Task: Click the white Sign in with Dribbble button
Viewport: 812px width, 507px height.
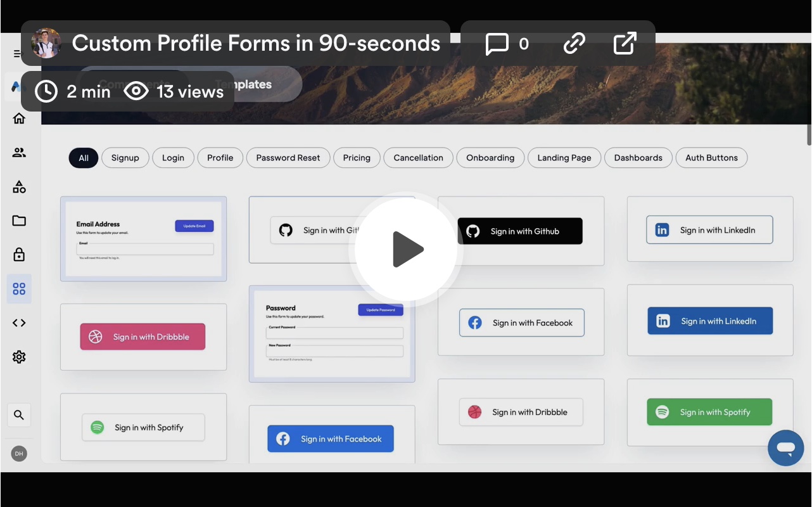Action: (x=521, y=412)
